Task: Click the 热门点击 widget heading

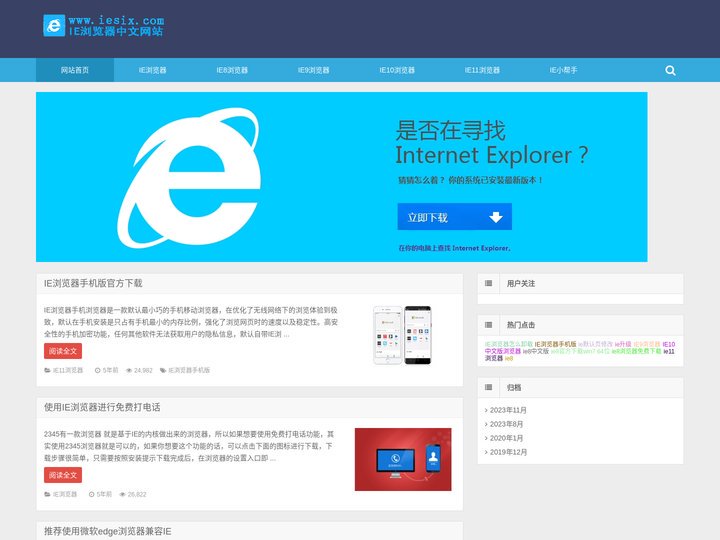Action: pos(521,325)
